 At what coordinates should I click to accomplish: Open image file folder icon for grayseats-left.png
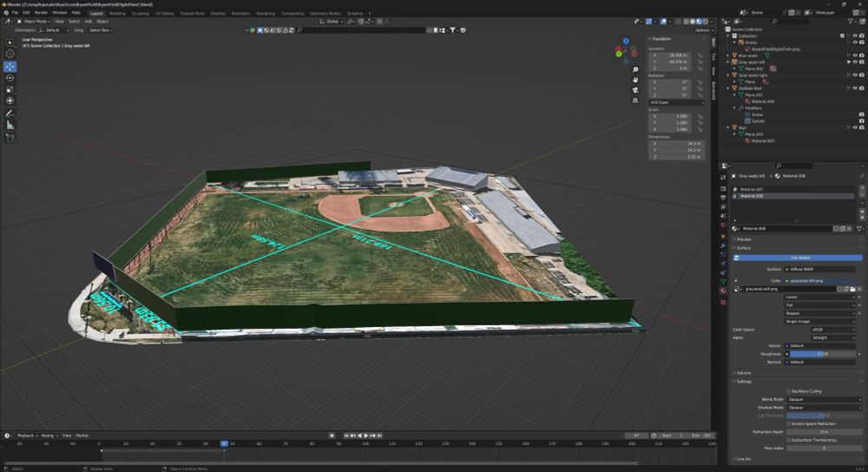[852, 289]
